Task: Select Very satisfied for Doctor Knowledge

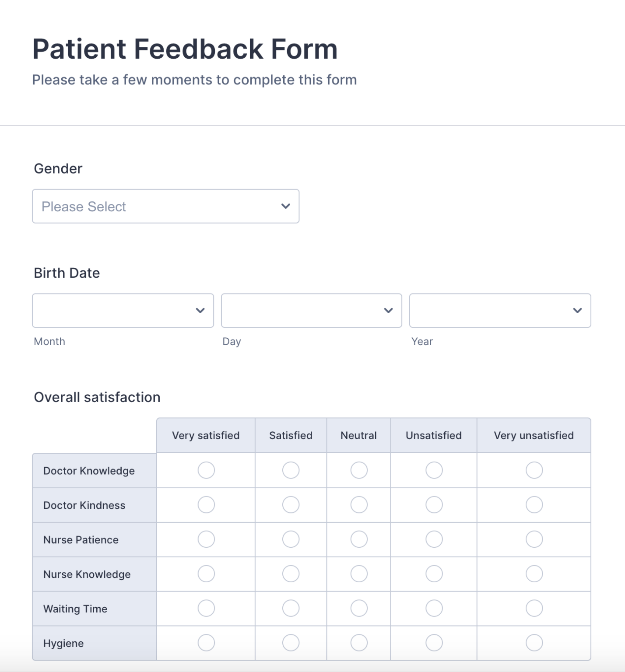Action: coord(206,470)
